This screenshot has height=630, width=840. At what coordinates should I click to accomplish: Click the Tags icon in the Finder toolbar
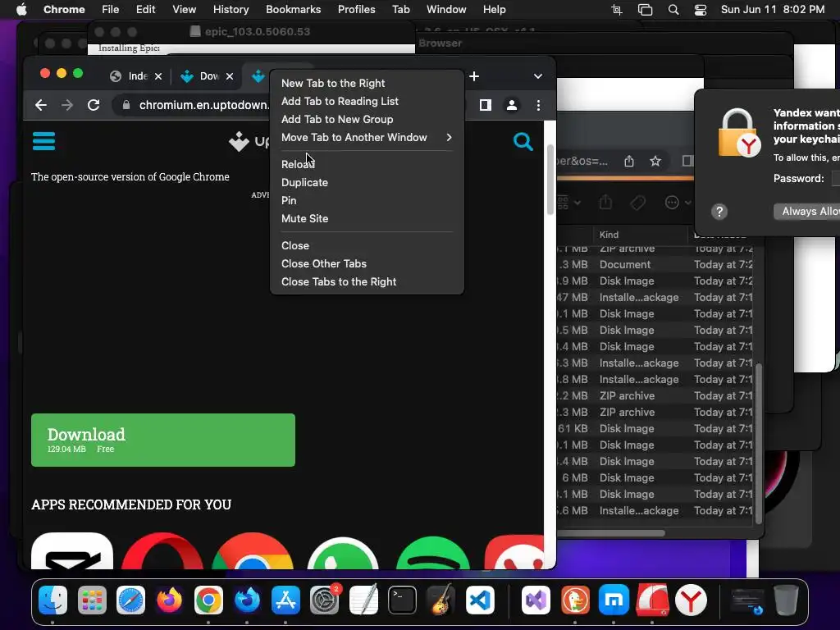point(637,203)
